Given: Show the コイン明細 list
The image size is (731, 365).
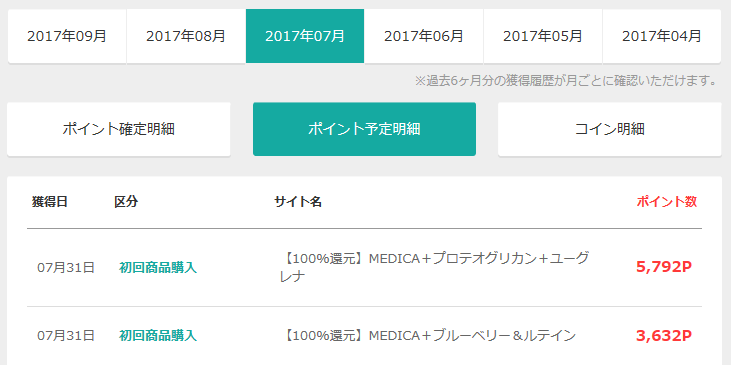Looking at the screenshot, I should click(609, 129).
